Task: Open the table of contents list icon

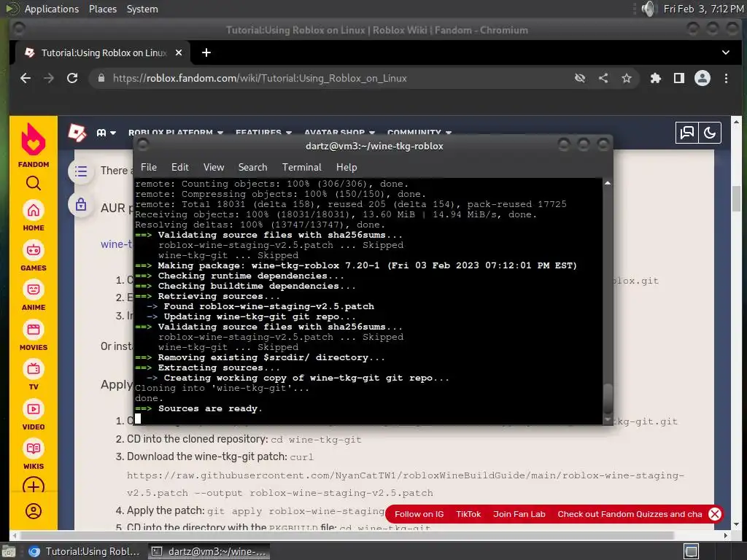Action: click(x=81, y=171)
